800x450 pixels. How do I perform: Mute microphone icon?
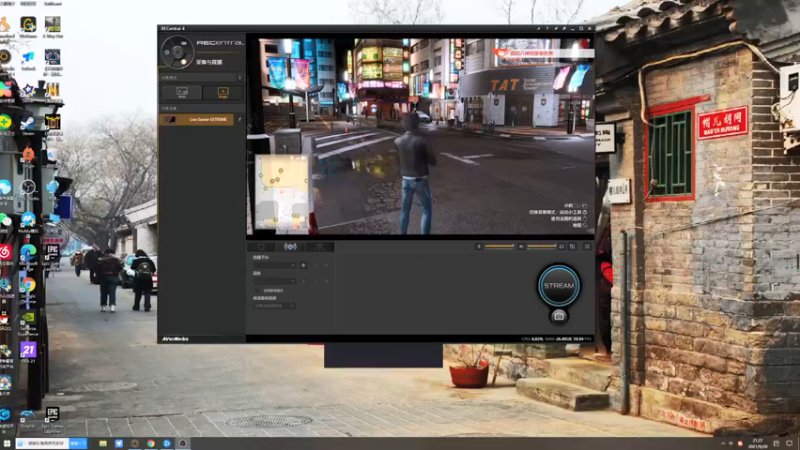479,246
